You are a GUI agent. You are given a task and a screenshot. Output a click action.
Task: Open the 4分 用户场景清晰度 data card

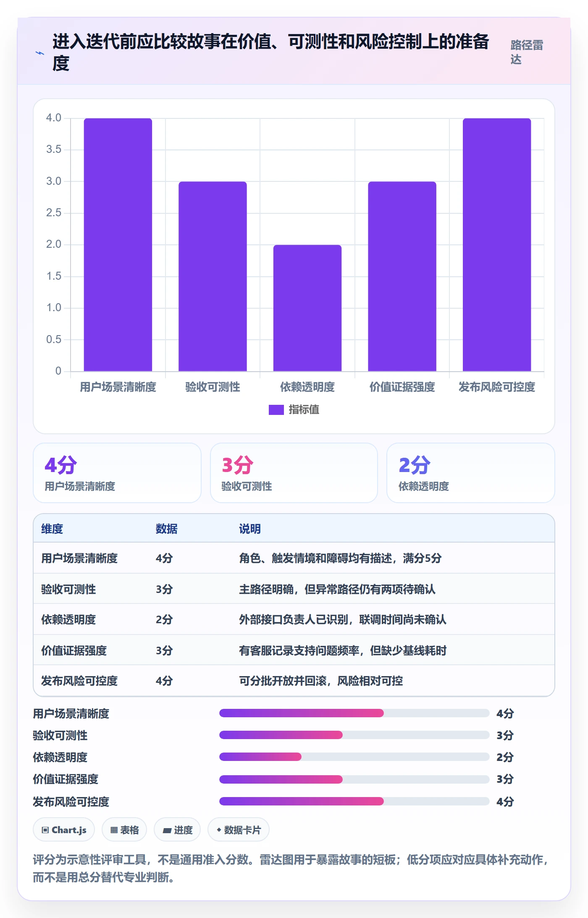(x=117, y=473)
